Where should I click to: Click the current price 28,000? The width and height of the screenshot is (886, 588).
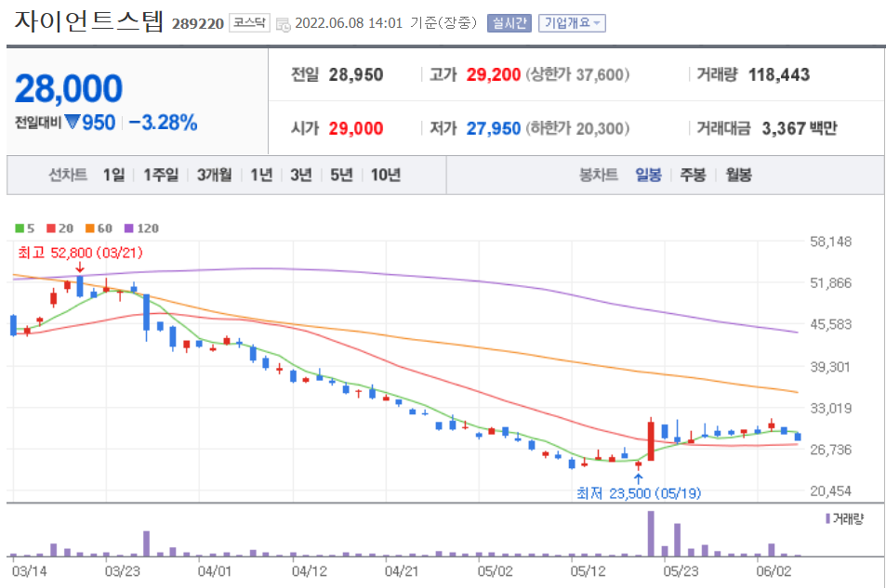(69, 88)
